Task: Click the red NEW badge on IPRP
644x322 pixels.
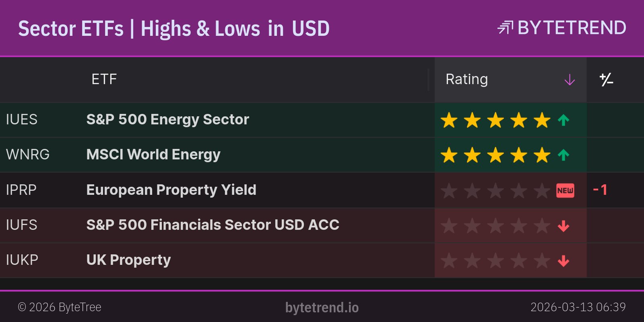Action: click(x=565, y=190)
